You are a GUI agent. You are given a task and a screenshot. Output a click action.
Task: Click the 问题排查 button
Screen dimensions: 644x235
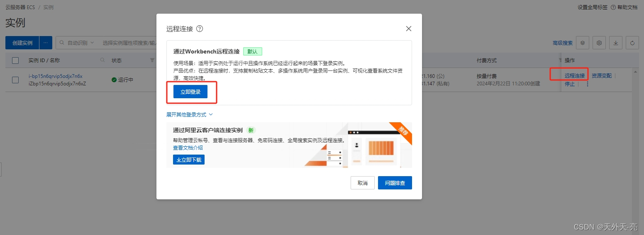pos(395,183)
